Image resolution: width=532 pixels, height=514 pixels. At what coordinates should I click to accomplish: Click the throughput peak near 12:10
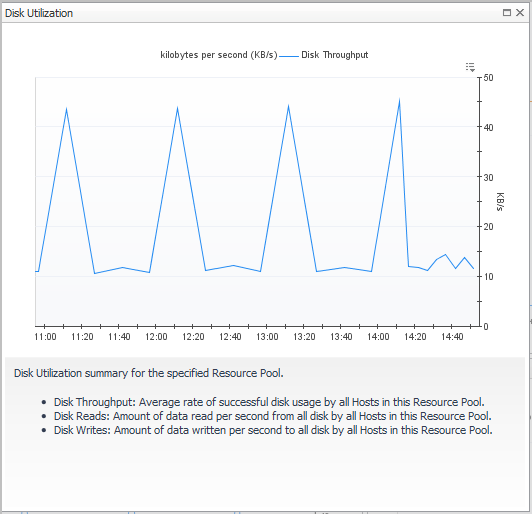click(177, 108)
